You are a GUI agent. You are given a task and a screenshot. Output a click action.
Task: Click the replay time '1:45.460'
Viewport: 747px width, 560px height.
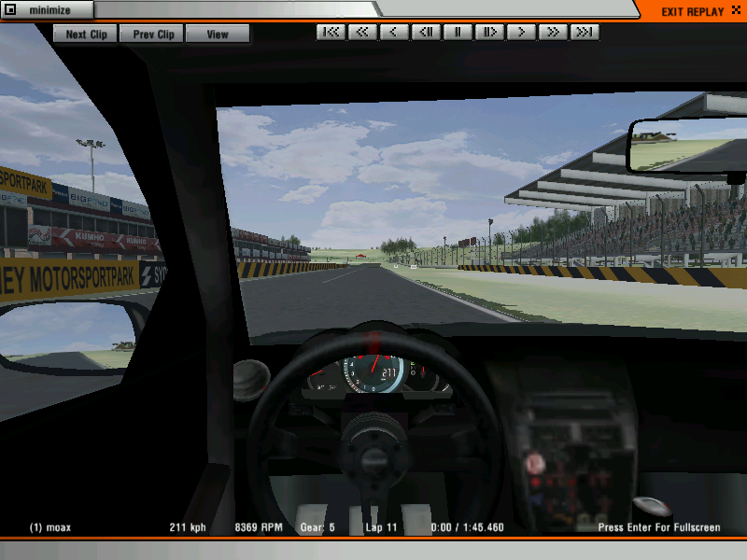pos(483,527)
